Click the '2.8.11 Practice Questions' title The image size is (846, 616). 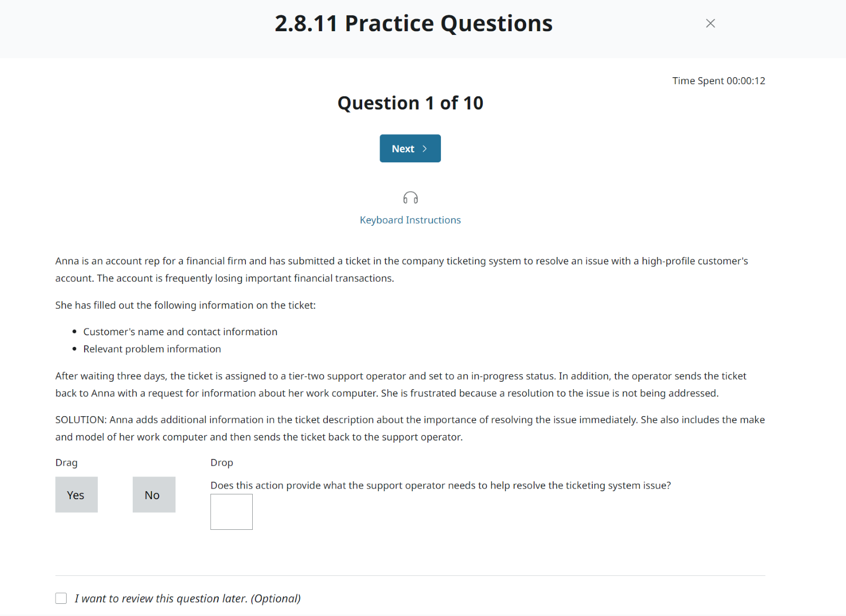413,24
